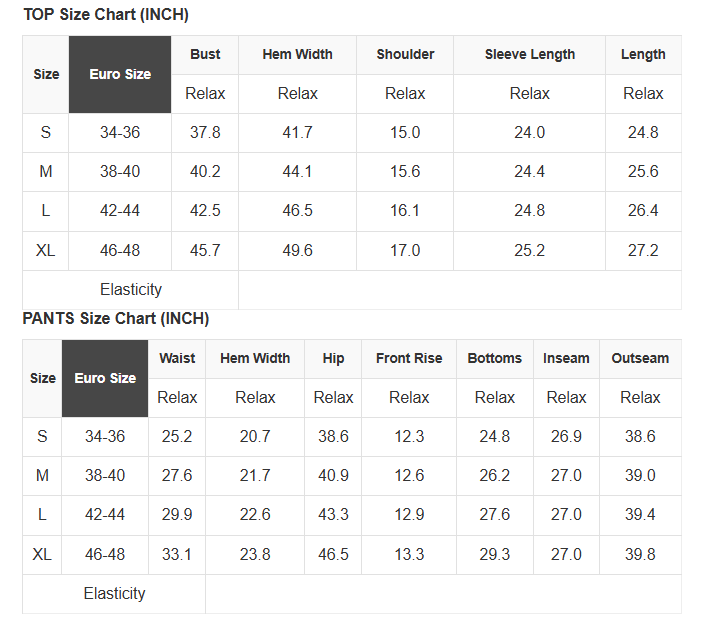Click the Euro Size header in PANTS chart
Viewport: 702px width, 618px height.
(x=105, y=378)
